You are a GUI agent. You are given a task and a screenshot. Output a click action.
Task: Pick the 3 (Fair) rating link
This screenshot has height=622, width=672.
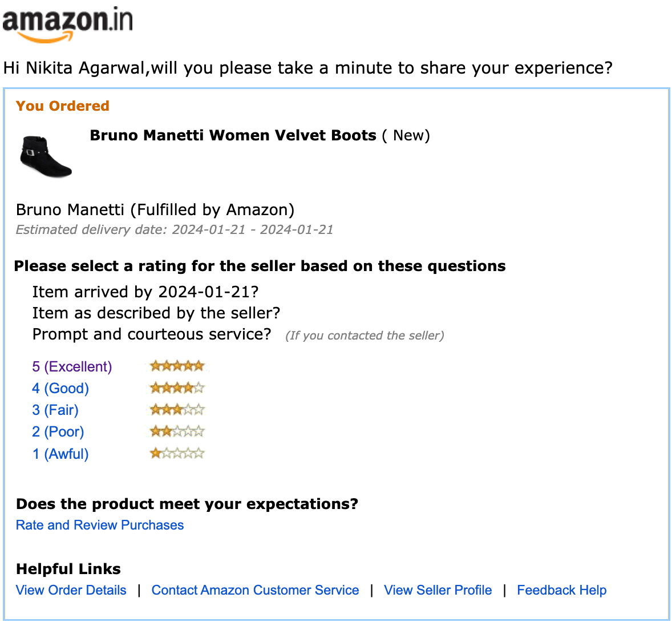coord(55,410)
